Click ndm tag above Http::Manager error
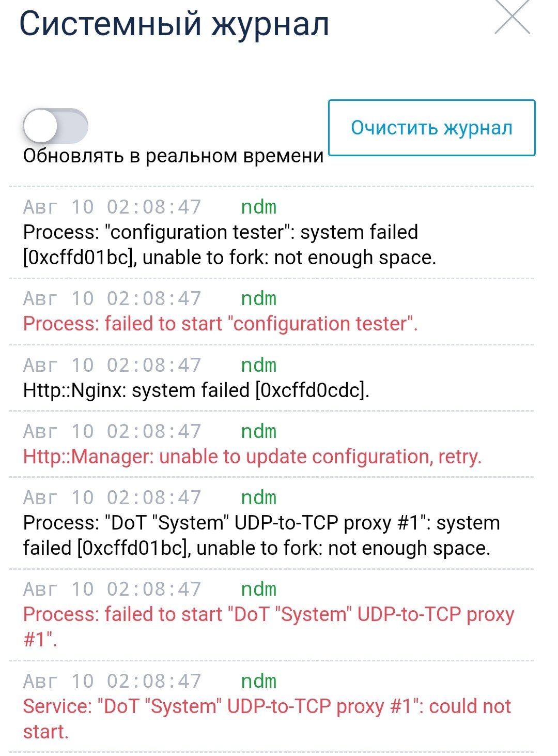The height and width of the screenshot is (756, 558). [x=259, y=431]
